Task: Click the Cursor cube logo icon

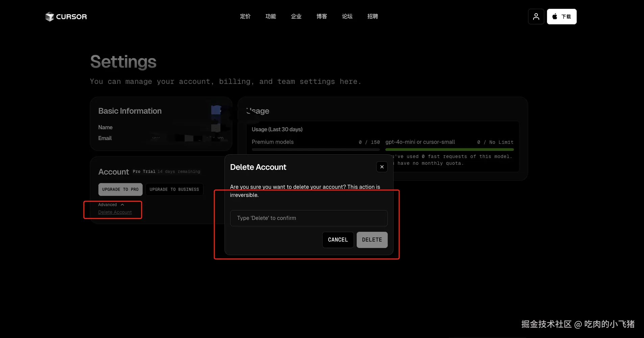Action: pos(50,17)
